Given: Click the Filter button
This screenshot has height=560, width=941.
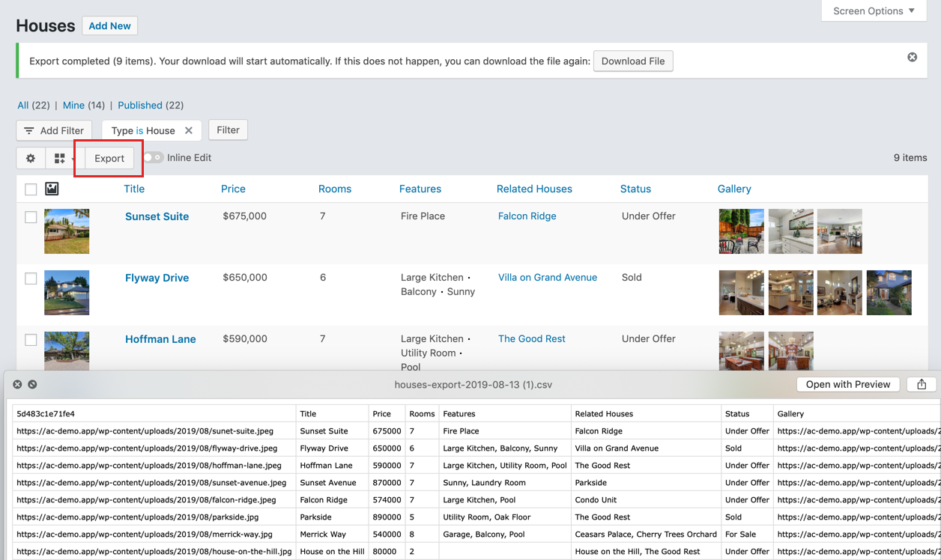Looking at the screenshot, I should click(228, 130).
